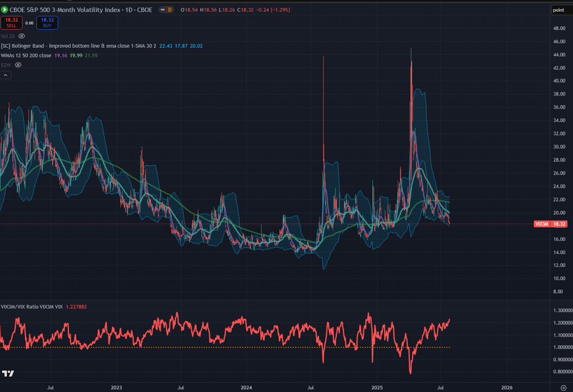Click Bollinger basis value 20.02
Screen dimensions: 573x392
pos(196,46)
